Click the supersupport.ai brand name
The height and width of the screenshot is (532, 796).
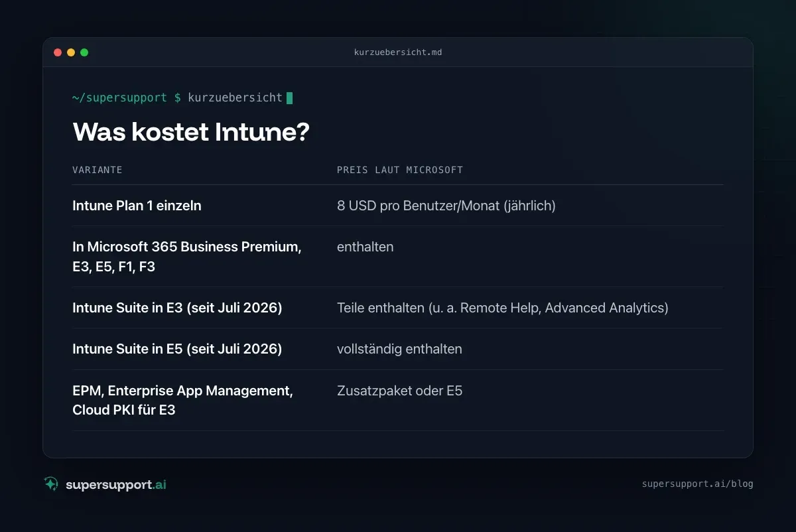point(116,485)
